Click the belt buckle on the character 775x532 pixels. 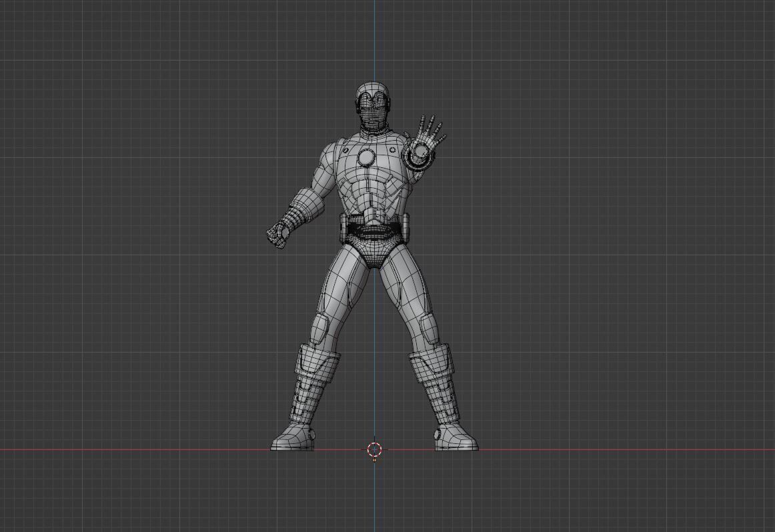pos(374,231)
